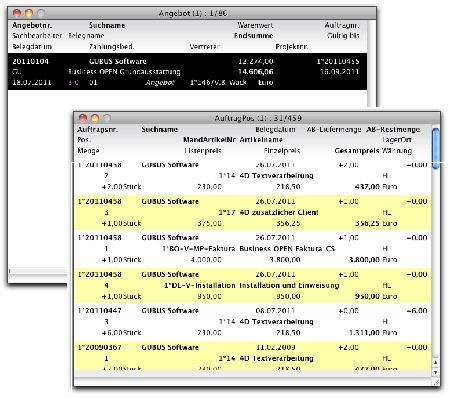Click the Endsumme column header

[254, 35]
